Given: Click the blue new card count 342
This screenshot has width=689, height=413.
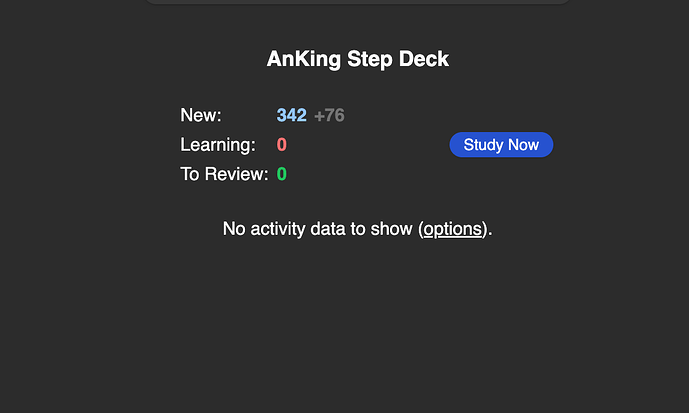Looking at the screenshot, I should point(292,116).
